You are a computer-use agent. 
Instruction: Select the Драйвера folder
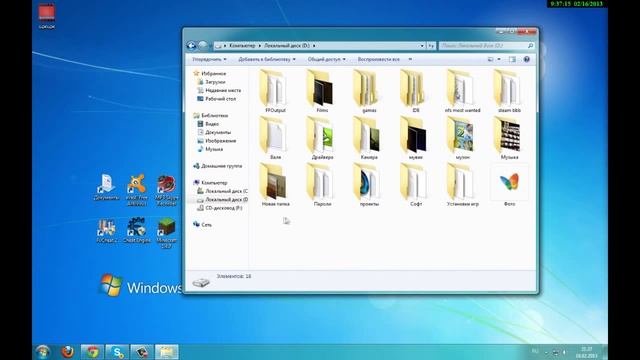point(322,138)
